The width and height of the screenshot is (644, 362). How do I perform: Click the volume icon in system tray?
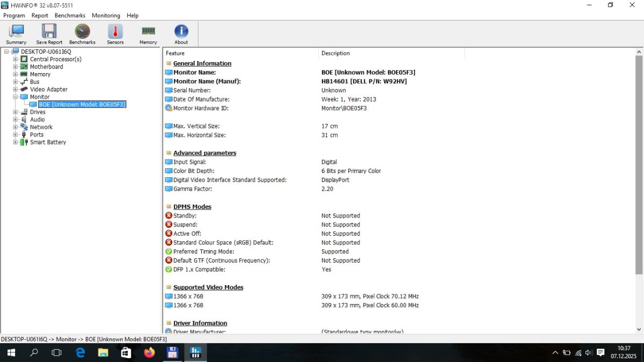(589, 353)
